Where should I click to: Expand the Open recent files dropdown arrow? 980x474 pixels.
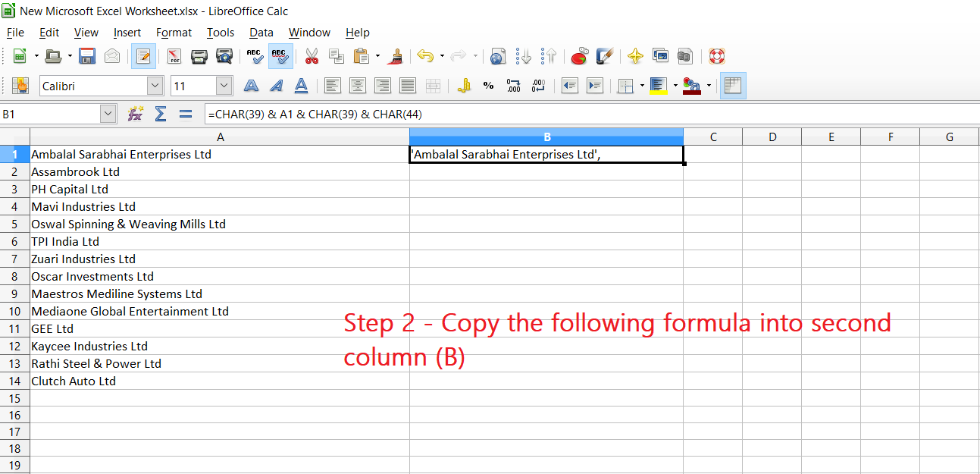point(70,56)
